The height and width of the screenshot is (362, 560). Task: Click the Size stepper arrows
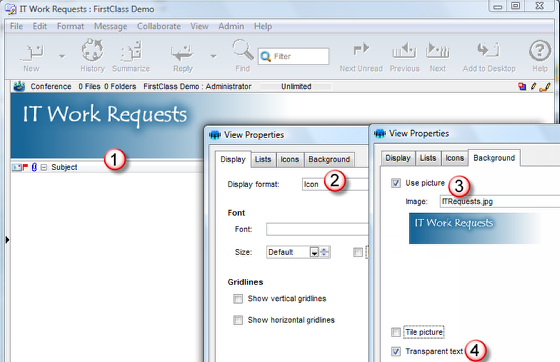pos(325,252)
